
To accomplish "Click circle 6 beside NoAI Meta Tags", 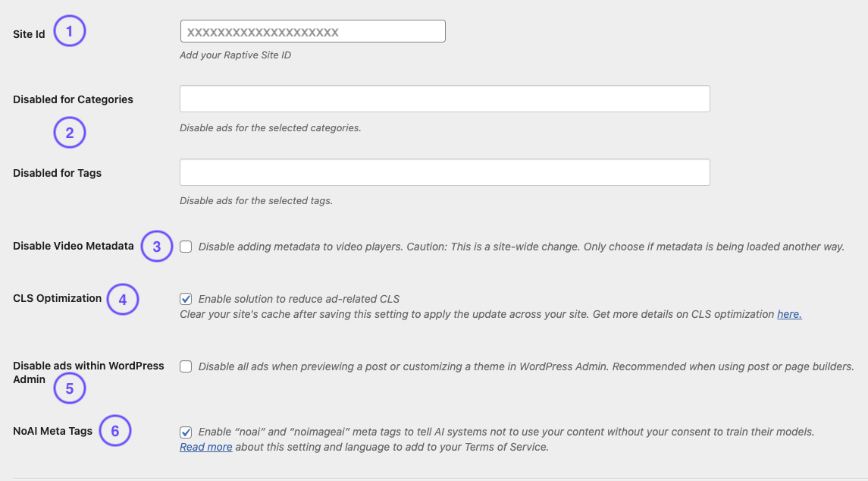I will [x=115, y=431].
